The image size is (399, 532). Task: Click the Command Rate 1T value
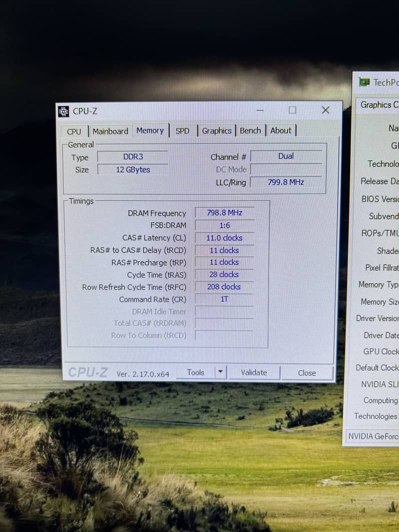click(224, 299)
